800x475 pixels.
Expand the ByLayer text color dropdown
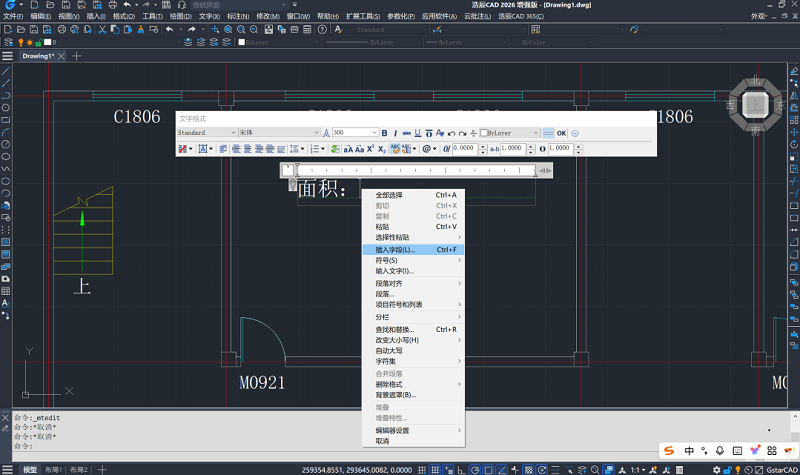point(535,133)
